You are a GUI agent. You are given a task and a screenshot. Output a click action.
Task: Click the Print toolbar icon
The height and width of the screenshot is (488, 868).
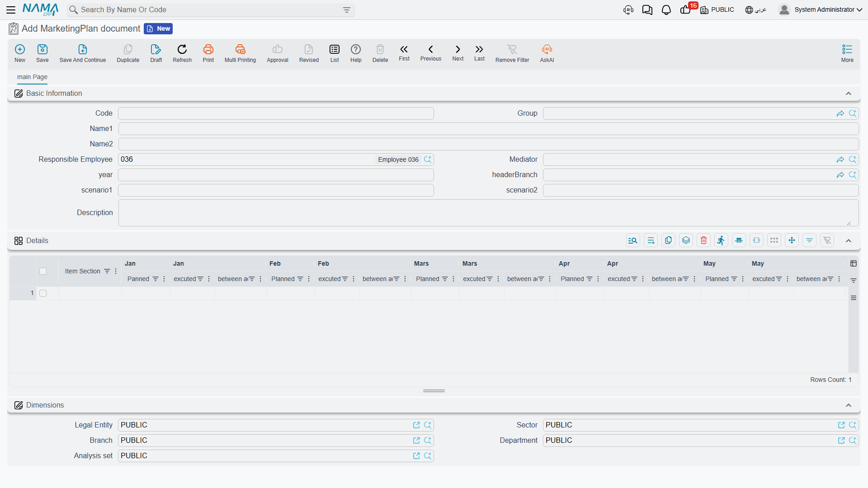coord(208,49)
